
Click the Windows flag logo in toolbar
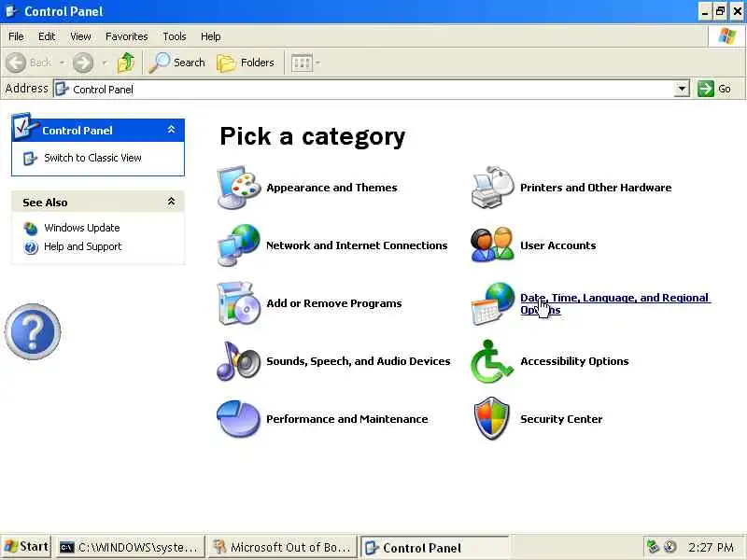click(727, 36)
